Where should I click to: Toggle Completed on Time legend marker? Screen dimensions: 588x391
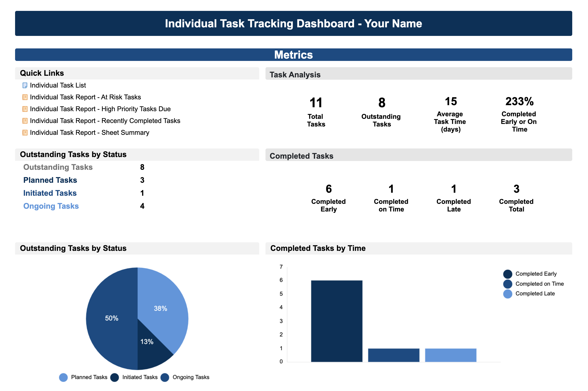(508, 284)
